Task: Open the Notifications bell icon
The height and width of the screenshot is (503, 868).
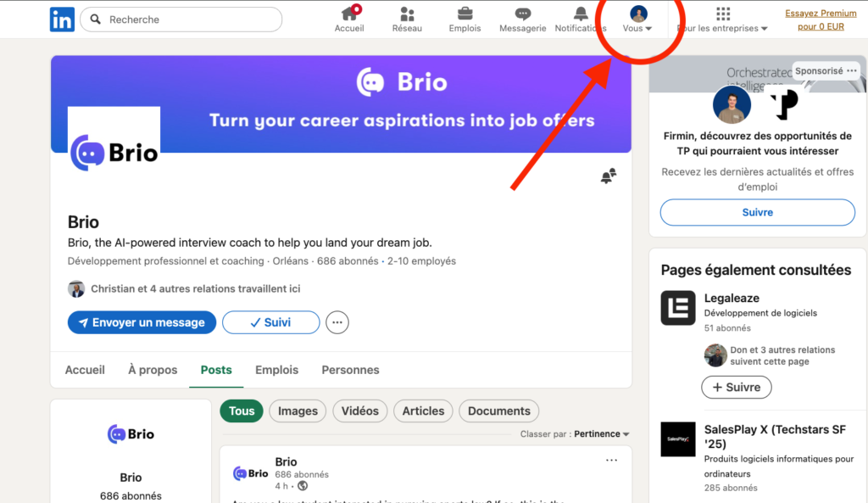Action: coord(581,14)
